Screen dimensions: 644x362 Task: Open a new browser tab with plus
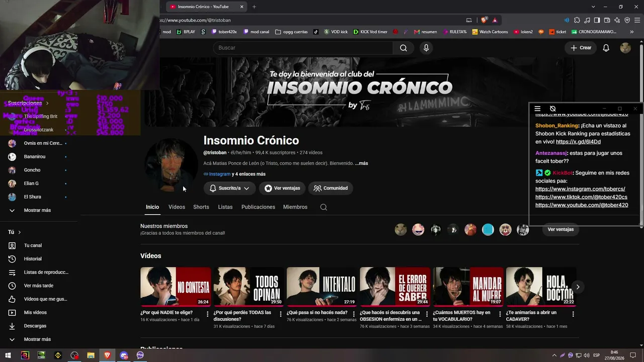coord(254,7)
